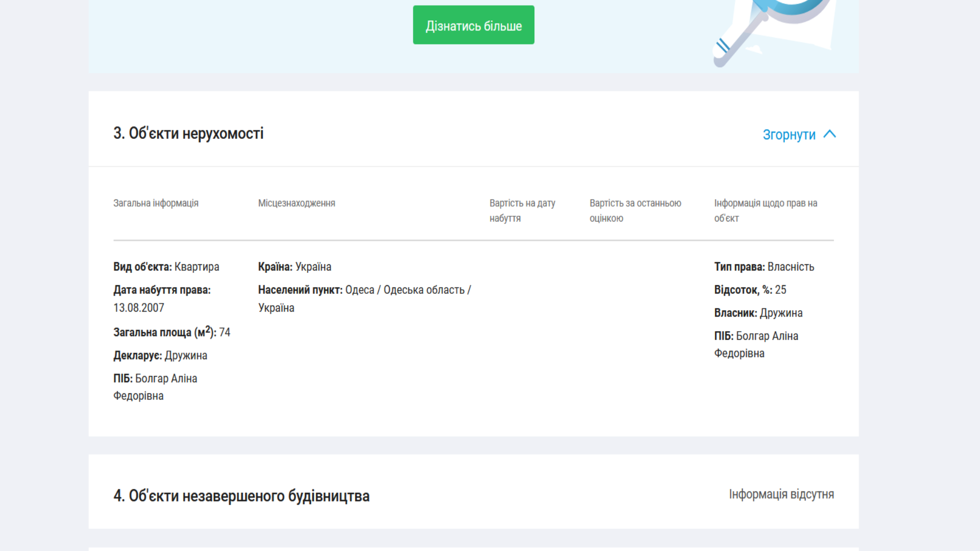Click the chevron up arrow icon
980x551 pixels.
click(829, 134)
